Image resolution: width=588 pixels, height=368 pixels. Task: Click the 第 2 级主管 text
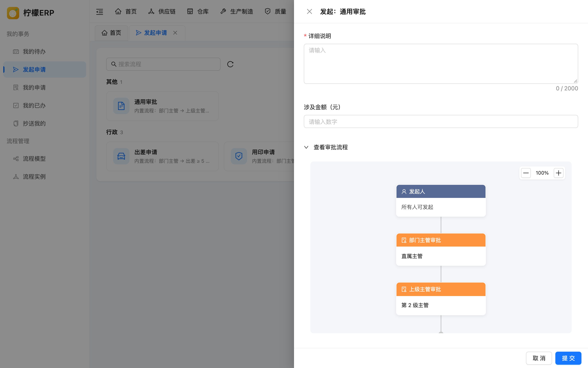point(415,305)
